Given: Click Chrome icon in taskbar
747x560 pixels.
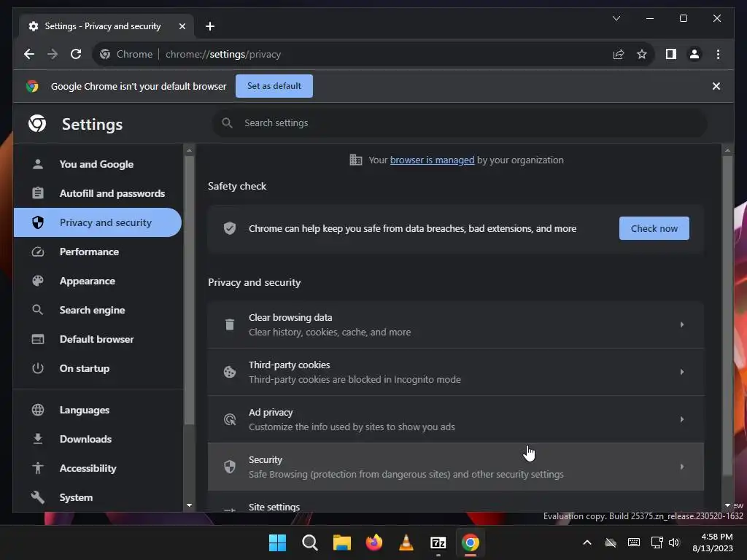Looking at the screenshot, I should click(x=471, y=542).
